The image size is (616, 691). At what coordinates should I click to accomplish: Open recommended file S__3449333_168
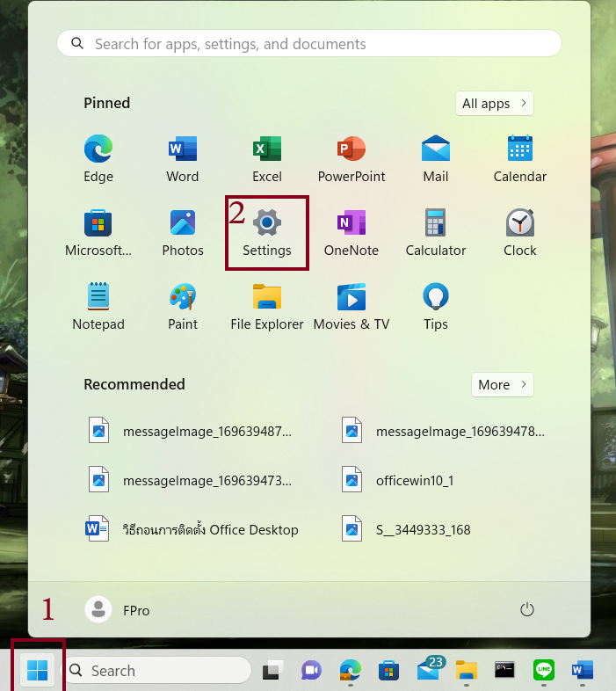(x=422, y=530)
